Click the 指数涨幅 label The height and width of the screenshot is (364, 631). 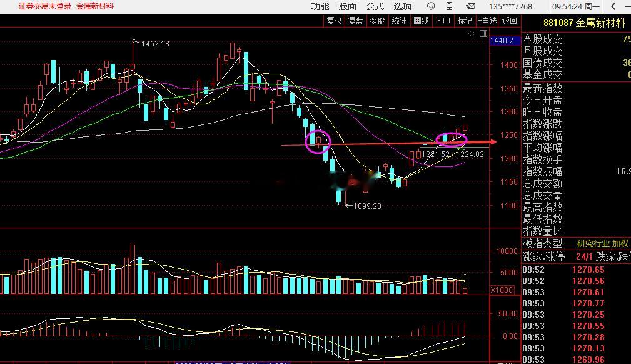[542, 136]
